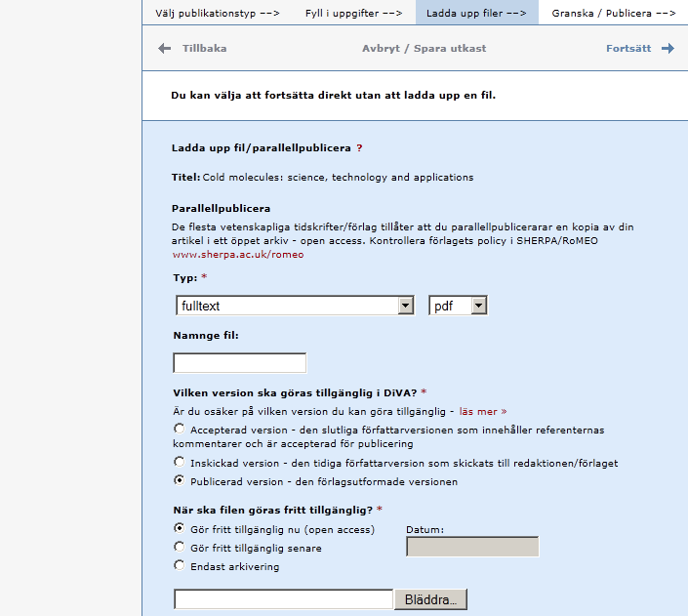This screenshot has height=616, width=688.
Task: Select Ladda upp filer step
Action: pyautogui.click(x=476, y=13)
